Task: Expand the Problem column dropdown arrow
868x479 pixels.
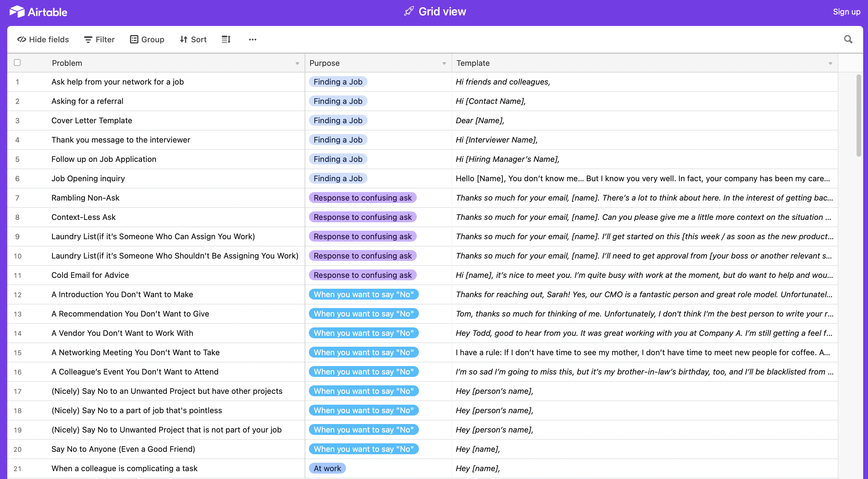Action: point(297,63)
